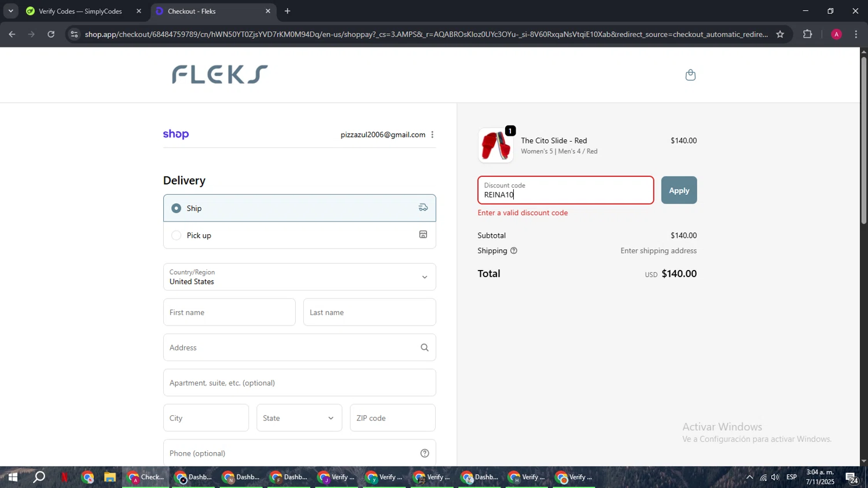
Task: Click the shipping help question mark icon
Action: (x=514, y=251)
